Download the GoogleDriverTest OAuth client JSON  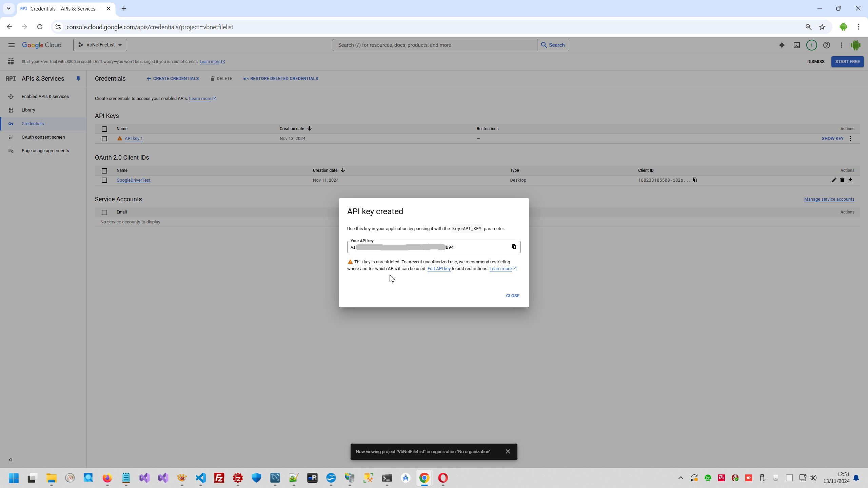point(850,180)
